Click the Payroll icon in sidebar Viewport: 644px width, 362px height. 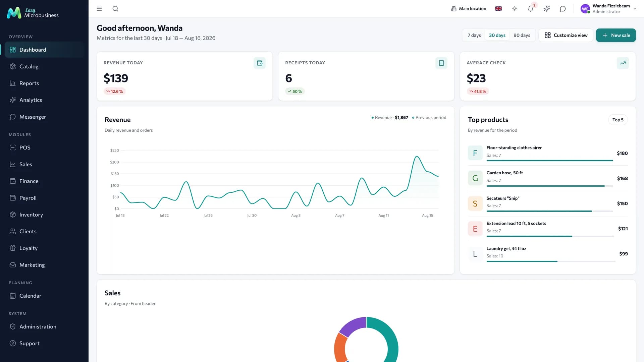tap(13, 198)
